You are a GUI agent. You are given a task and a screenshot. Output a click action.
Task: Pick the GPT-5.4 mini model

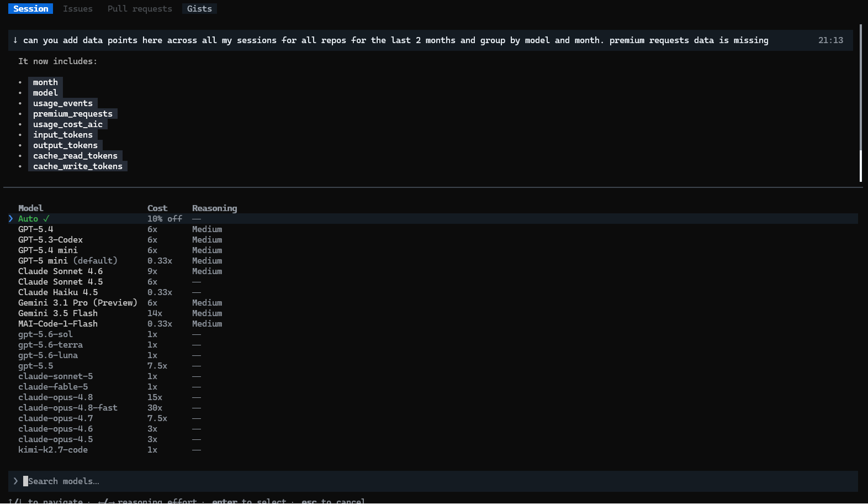(x=48, y=250)
